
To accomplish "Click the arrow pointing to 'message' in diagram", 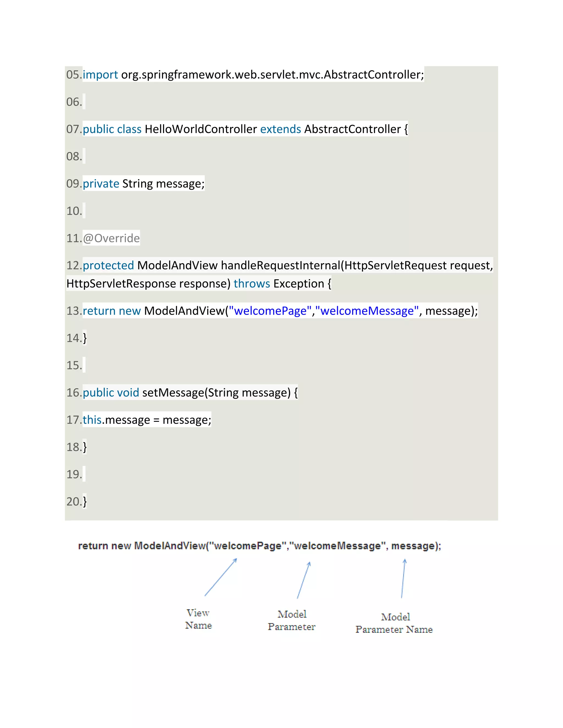I will click(x=403, y=579).
